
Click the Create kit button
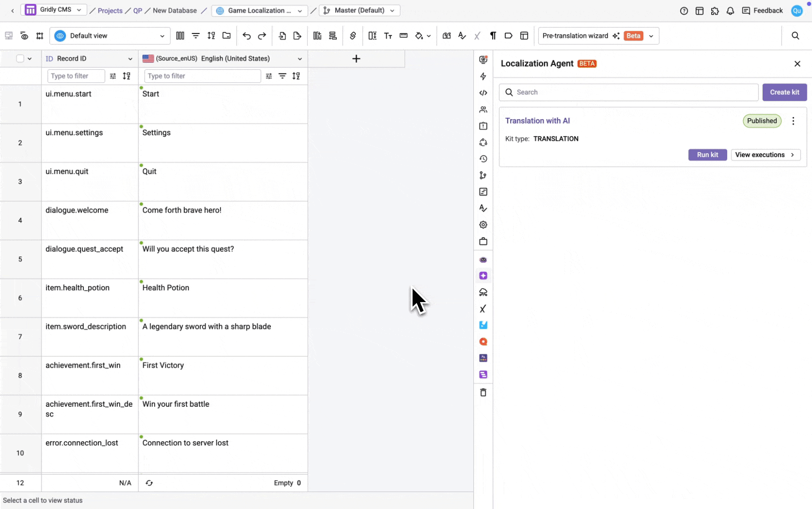[x=784, y=92]
